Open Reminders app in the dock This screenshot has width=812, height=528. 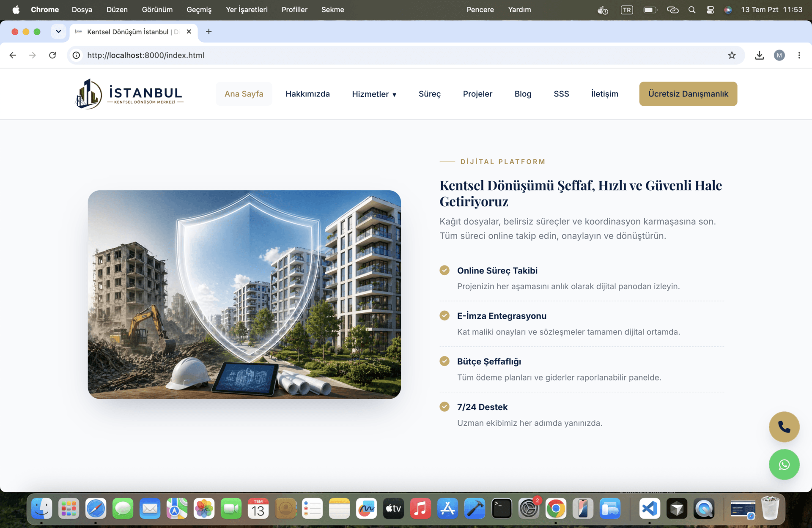pyautogui.click(x=312, y=509)
